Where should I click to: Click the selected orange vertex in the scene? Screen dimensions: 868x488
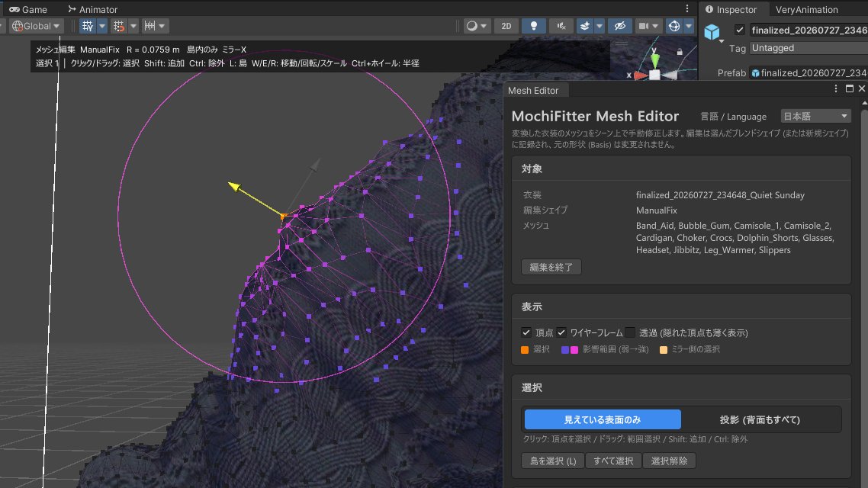[284, 217]
